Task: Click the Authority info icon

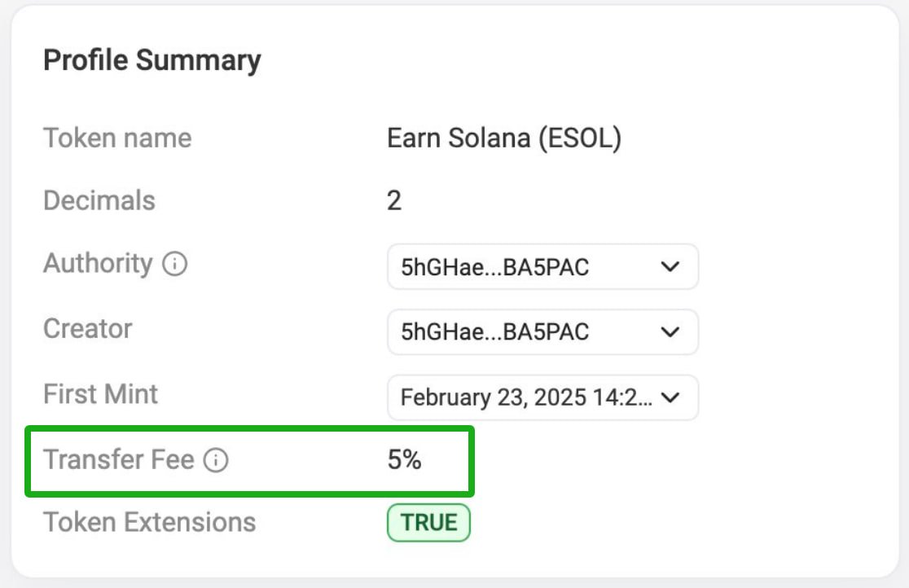Action: click(x=177, y=263)
